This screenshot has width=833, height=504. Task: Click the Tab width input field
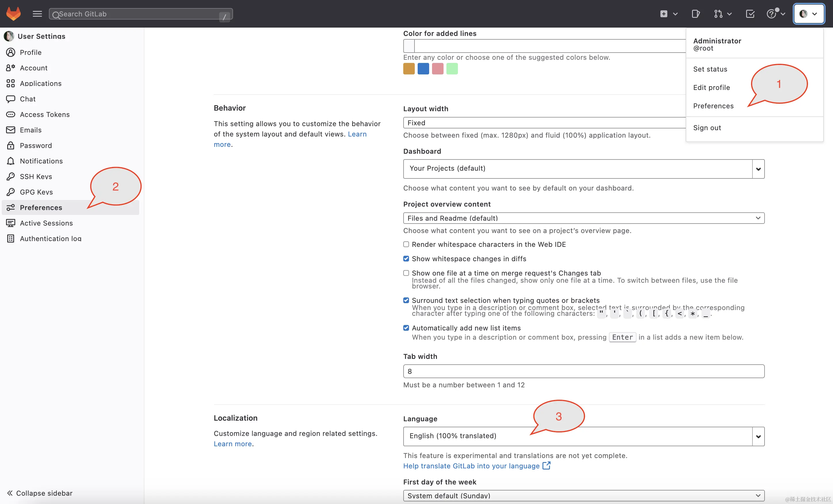click(584, 371)
